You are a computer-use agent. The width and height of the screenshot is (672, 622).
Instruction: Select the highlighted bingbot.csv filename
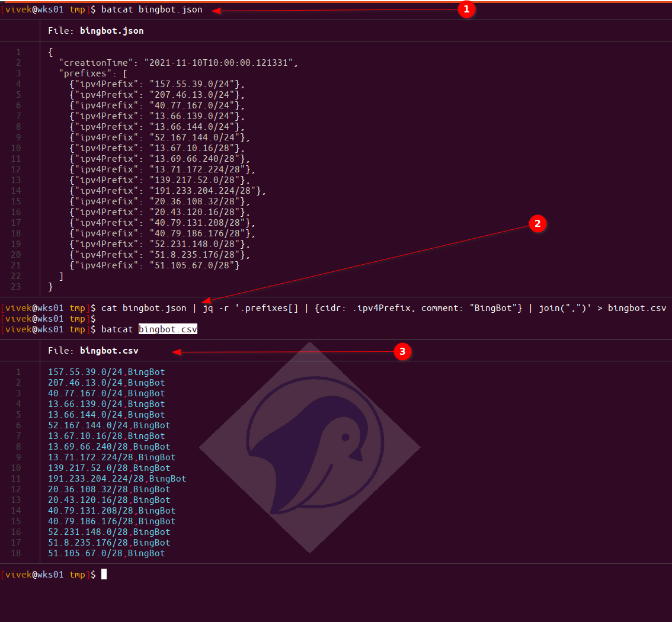168,329
